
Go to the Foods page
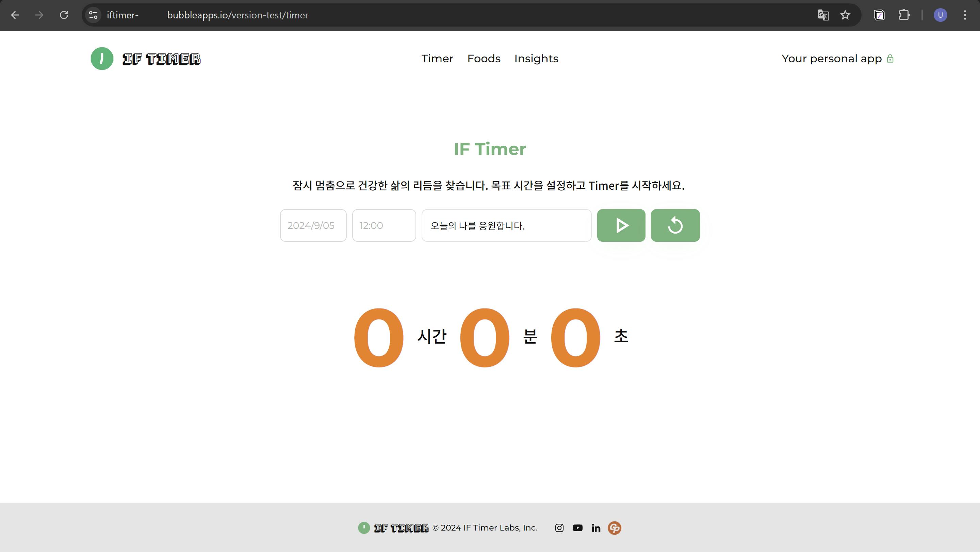(484, 59)
